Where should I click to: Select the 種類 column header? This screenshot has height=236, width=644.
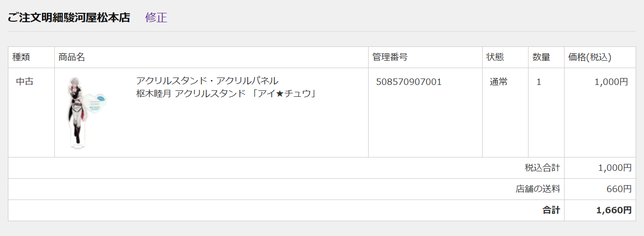coord(21,57)
